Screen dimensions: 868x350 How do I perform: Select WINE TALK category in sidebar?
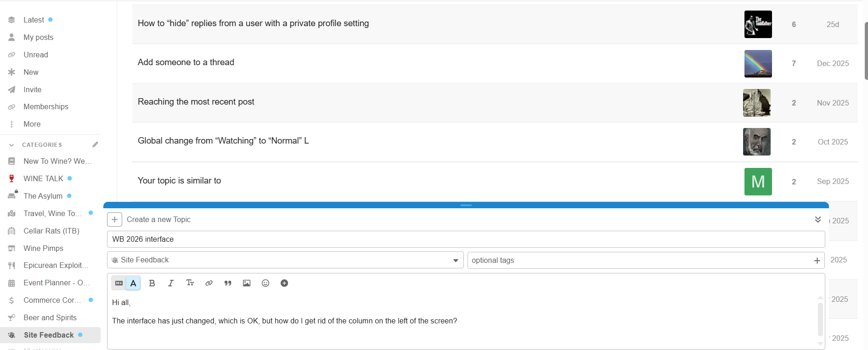(43, 178)
